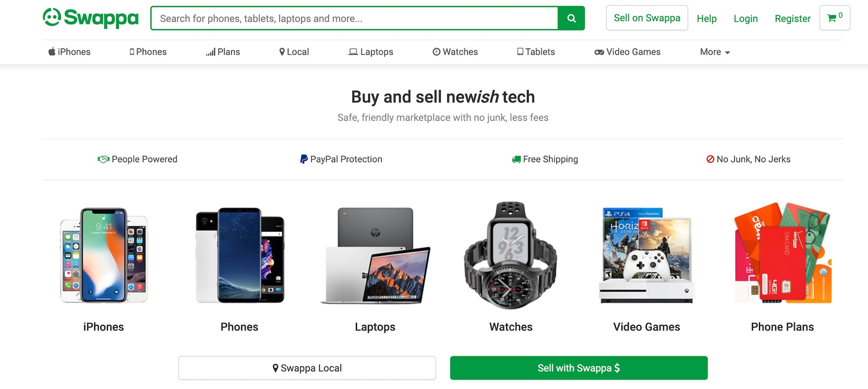
Task: Click the Sell on Swappa button
Action: click(x=647, y=18)
